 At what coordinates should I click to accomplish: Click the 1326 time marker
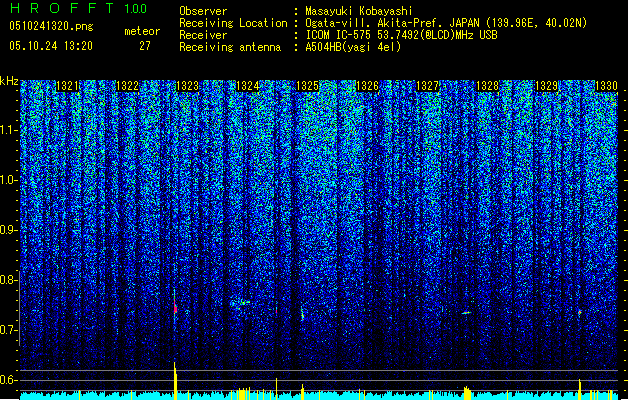pos(367,86)
